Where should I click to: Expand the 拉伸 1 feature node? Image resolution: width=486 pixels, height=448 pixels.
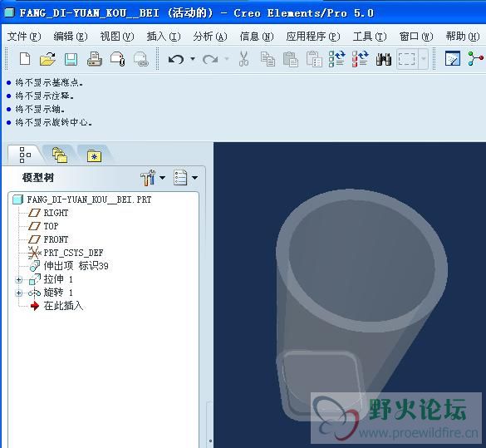[x=18, y=280]
